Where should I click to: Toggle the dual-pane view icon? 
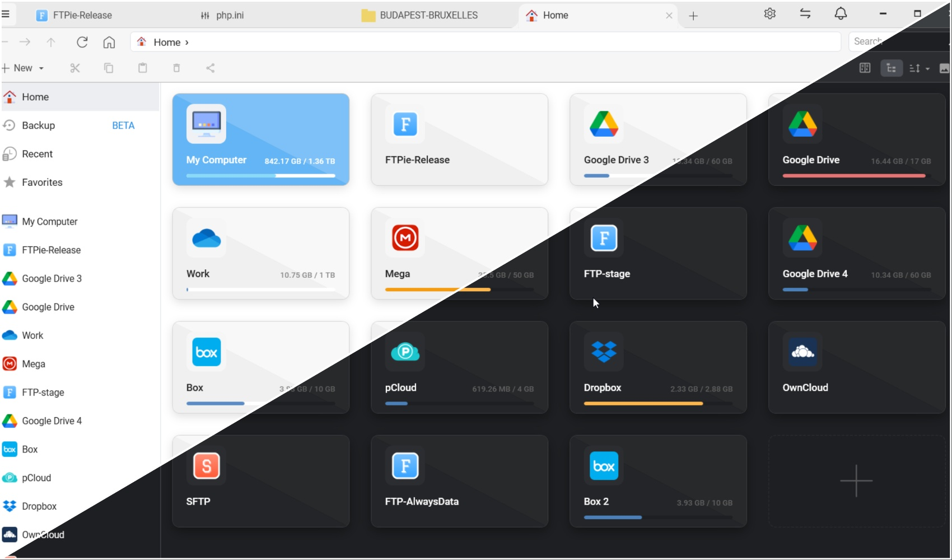click(x=865, y=68)
